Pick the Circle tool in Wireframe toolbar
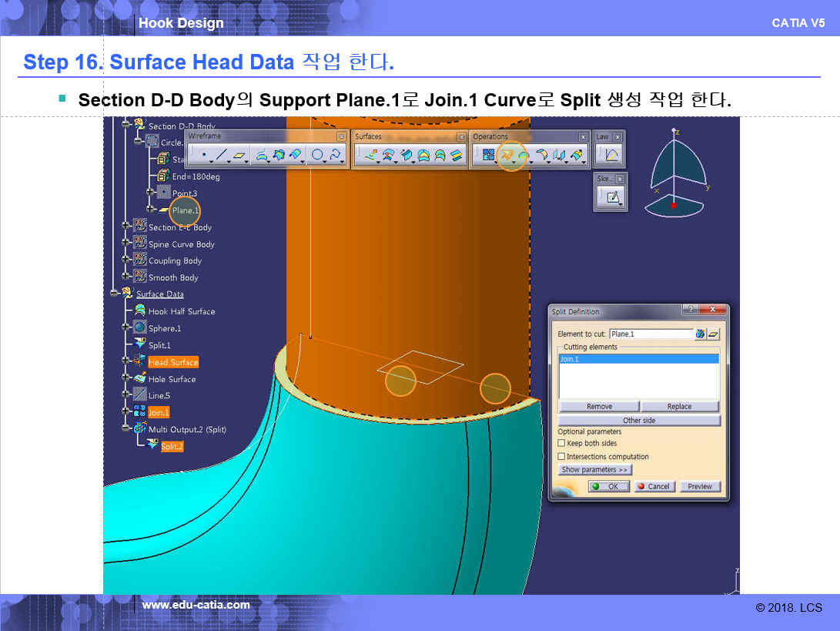This screenshot has width=840, height=631. pos(316,156)
